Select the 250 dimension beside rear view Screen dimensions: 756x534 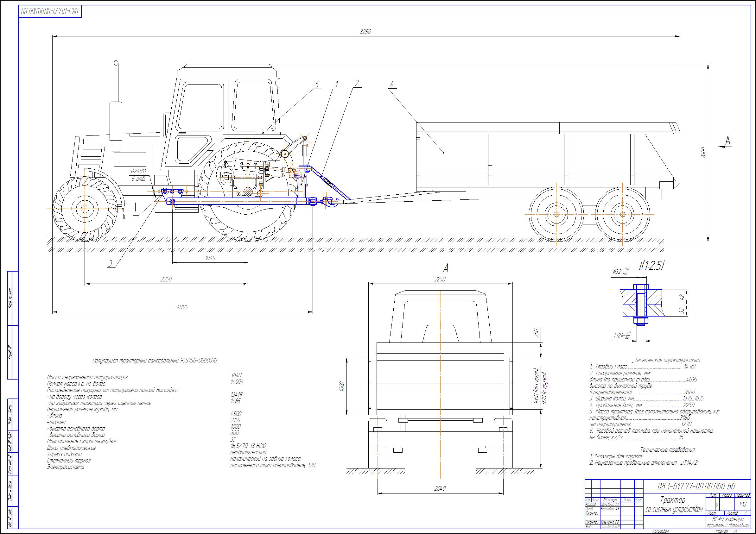[536, 333]
